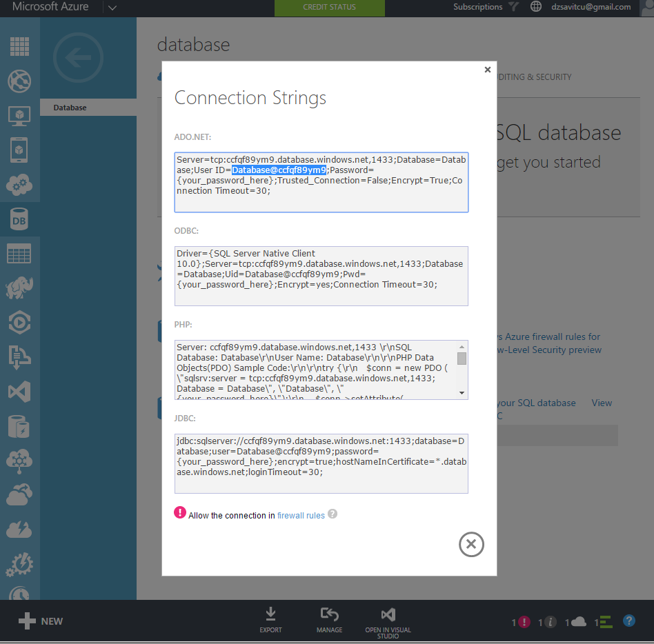654x644 pixels.
Task: Click the firewall rules link
Action: coord(301,516)
